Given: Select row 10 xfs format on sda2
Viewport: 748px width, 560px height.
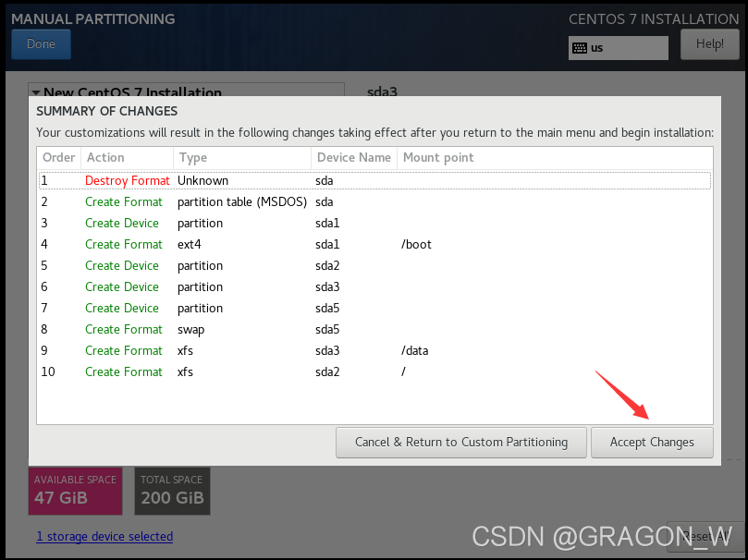Looking at the screenshot, I should pyautogui.click(x=375, y=371).
